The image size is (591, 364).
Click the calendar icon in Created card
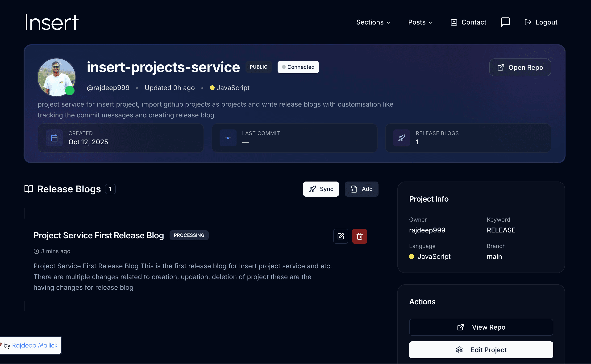tap(54, 138)
